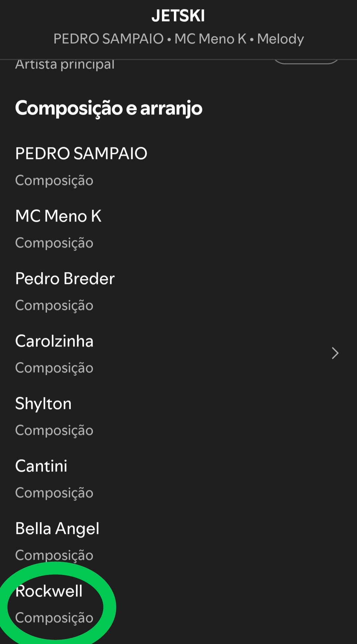Select the Cantini credit name
Screen dimensions: 357x644
[41, 466]
